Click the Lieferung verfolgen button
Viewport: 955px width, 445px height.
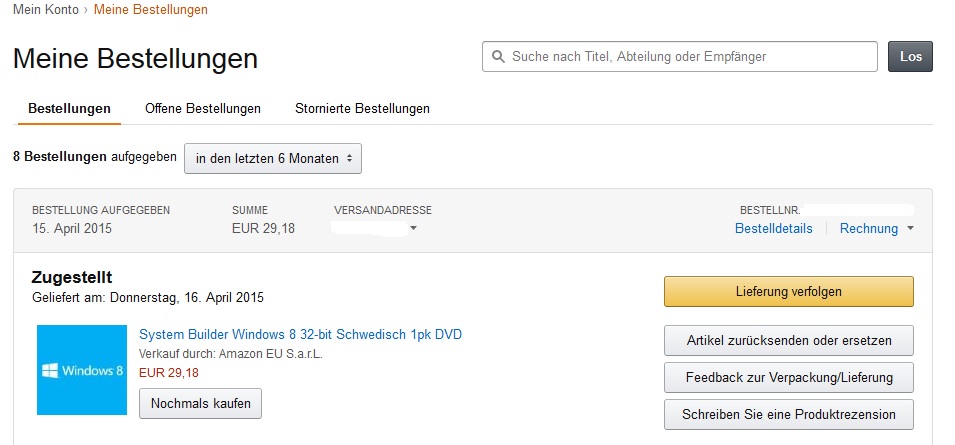pos(788,291)
